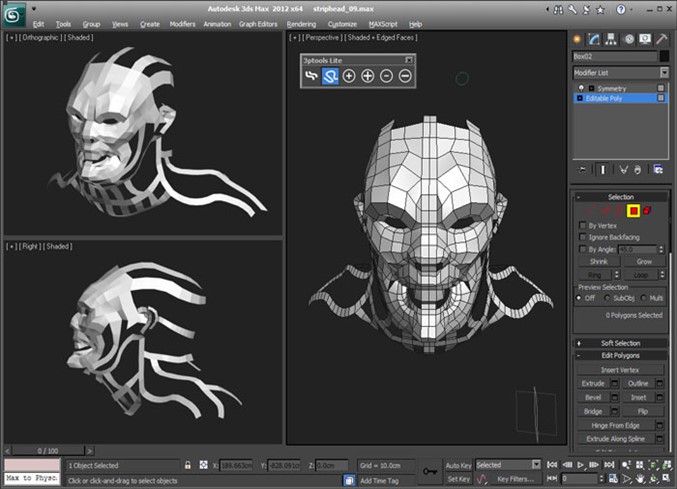The image size is (677, 489).
Task: Select Polygon sub-object level icon
Action: coord(633,211)
